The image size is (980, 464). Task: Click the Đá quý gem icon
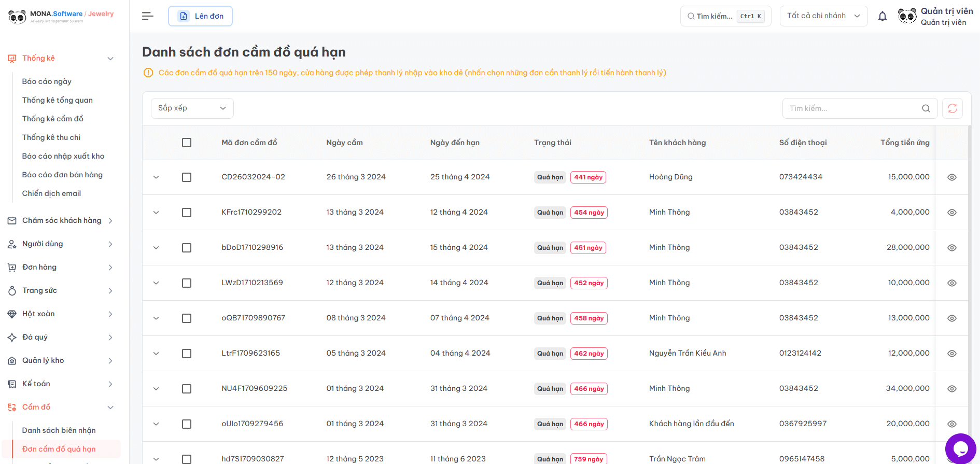[12, 338]
